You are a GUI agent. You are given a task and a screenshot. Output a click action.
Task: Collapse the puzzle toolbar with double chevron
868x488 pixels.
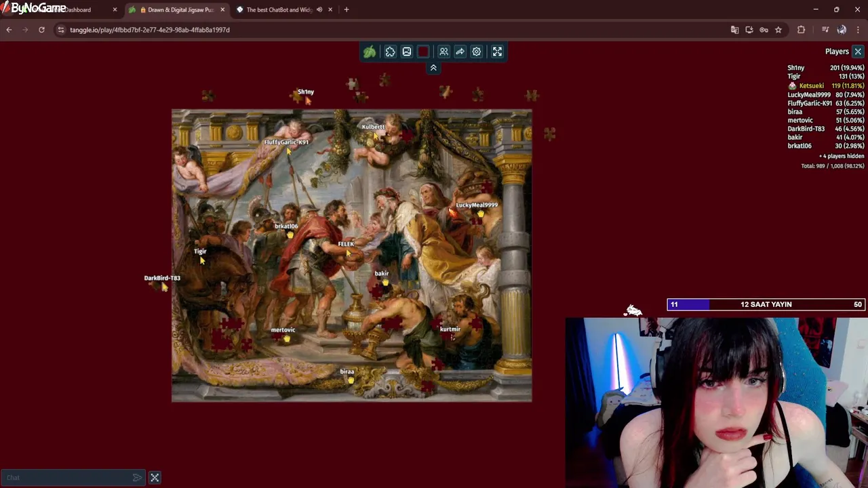click(x=433, y=68)
